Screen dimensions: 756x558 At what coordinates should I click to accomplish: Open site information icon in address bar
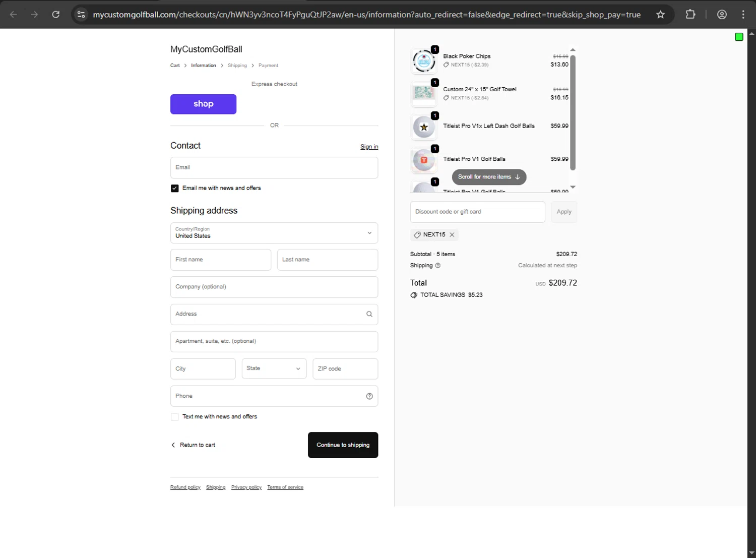(x=81, y=15)
